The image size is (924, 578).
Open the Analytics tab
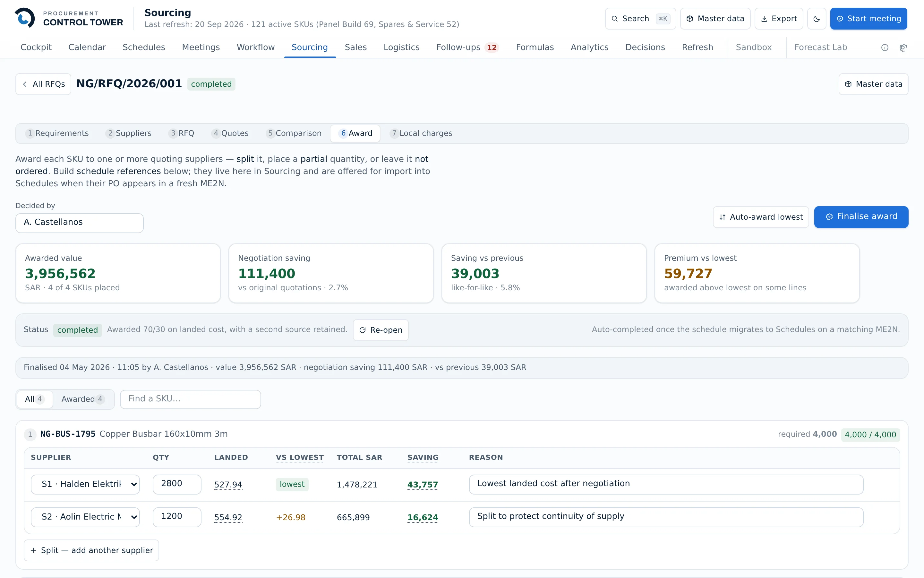click(589, 48)
